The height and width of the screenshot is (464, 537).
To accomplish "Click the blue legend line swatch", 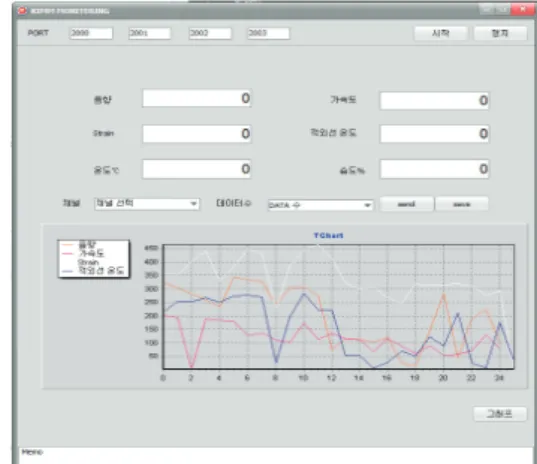I will [x=67, y=271].
